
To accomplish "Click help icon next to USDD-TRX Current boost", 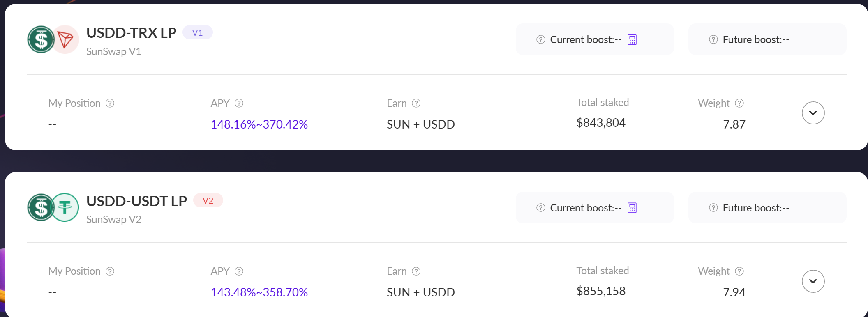I will 541,40.
